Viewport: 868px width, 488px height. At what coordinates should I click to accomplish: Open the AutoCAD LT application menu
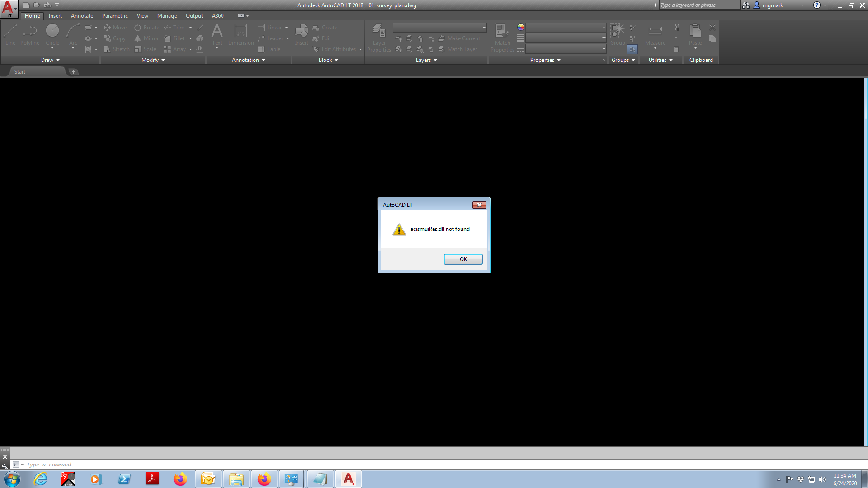(x=9, y=9)
